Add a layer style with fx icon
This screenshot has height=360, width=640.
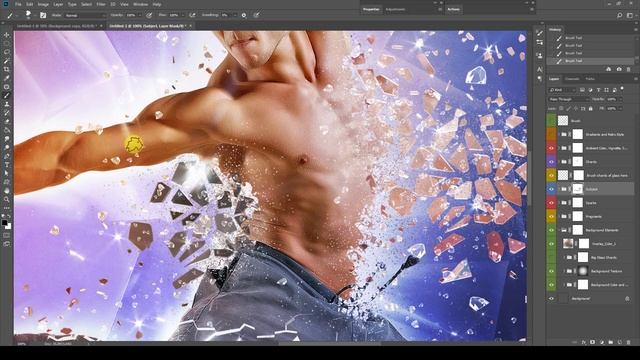(x=584, y=342)
